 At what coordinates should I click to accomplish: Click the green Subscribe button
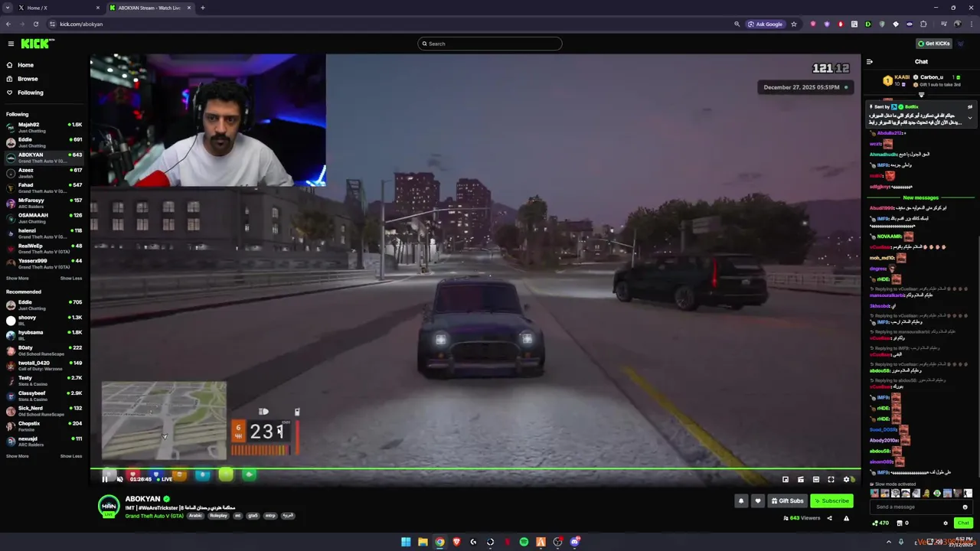click(x=832, y=501)
